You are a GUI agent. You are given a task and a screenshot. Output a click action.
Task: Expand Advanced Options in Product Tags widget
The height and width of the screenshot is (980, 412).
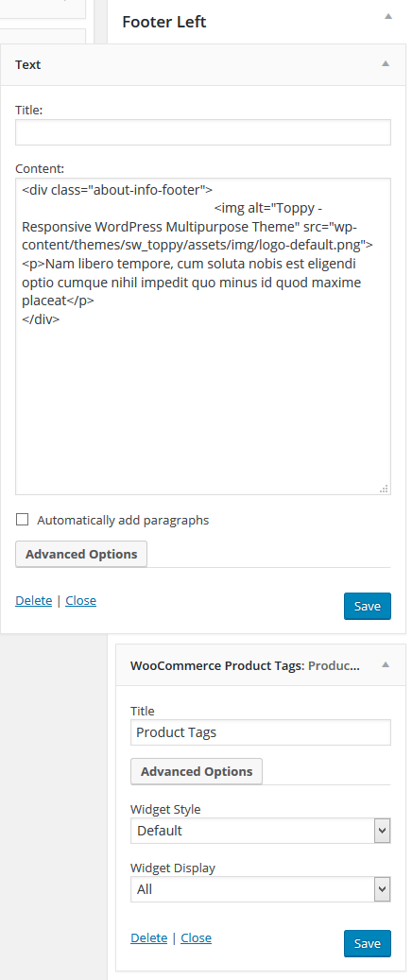click(x=197, y=771)
